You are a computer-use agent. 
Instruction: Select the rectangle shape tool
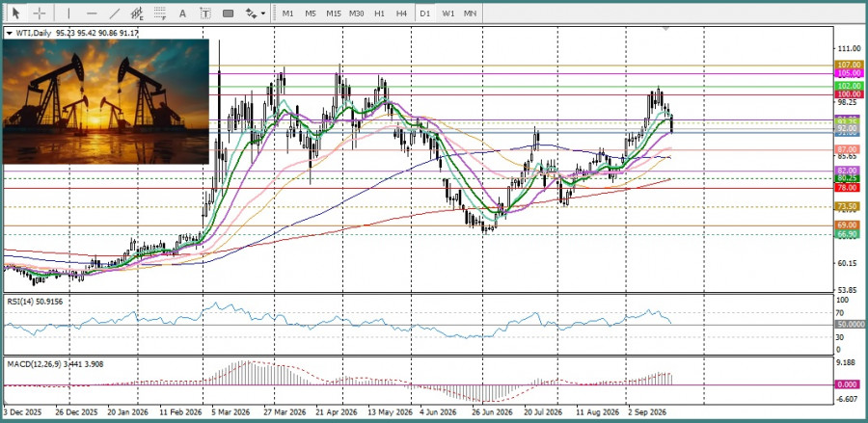pos(228,13)
